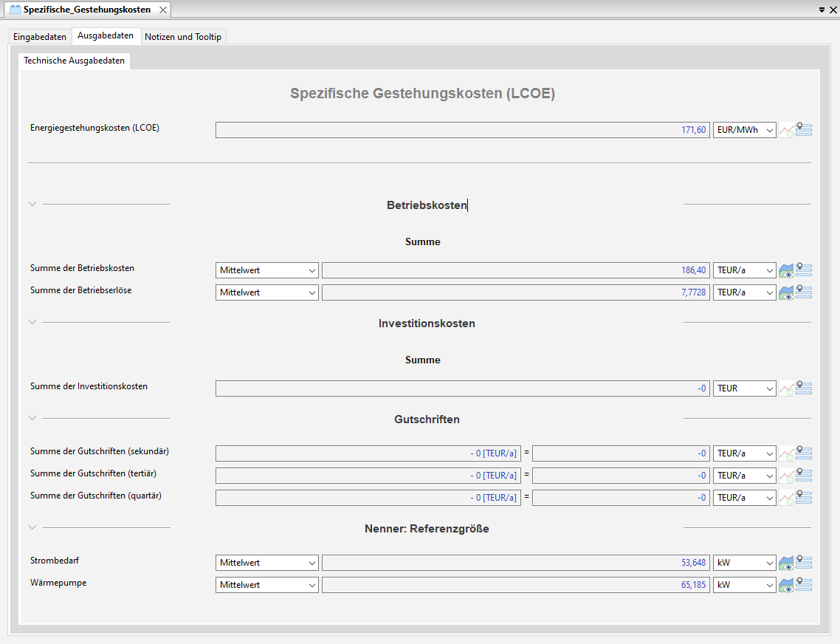Click the Gutschriften (tertiär) result field
The image size is (840, 644).
[622, 476]
